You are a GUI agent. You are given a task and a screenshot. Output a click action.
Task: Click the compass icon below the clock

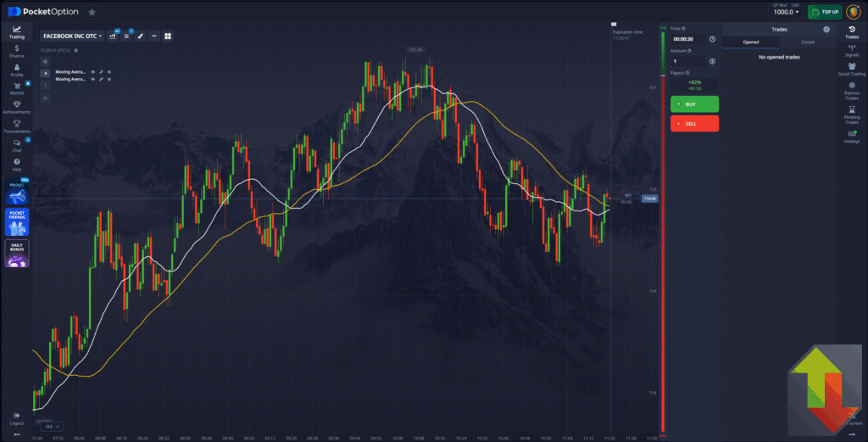tap(46, 61)
